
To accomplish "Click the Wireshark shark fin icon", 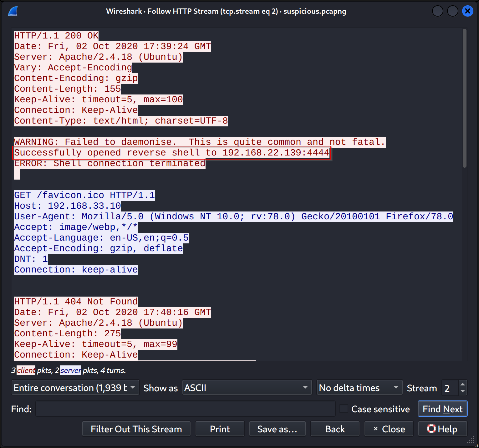I will tap(13, 11).
